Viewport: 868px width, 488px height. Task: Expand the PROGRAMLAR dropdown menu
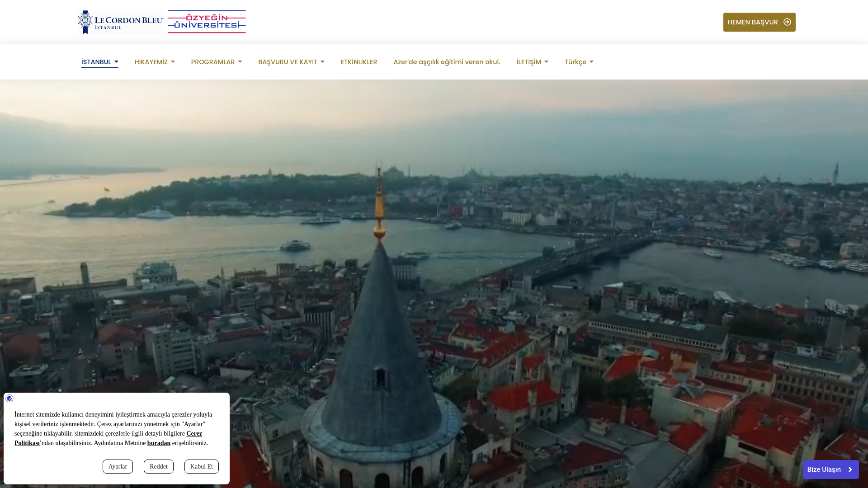pyautogui.click(x=217, y=62)
